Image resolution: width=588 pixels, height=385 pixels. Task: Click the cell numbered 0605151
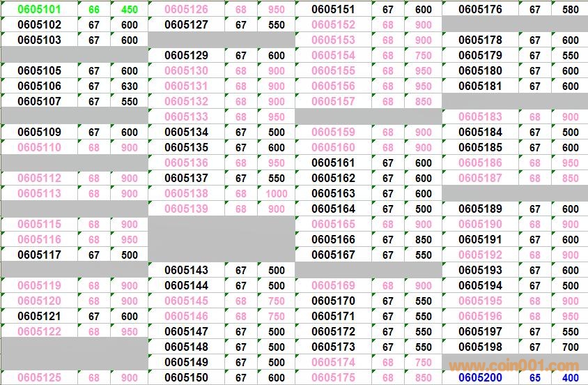point(333,10)
